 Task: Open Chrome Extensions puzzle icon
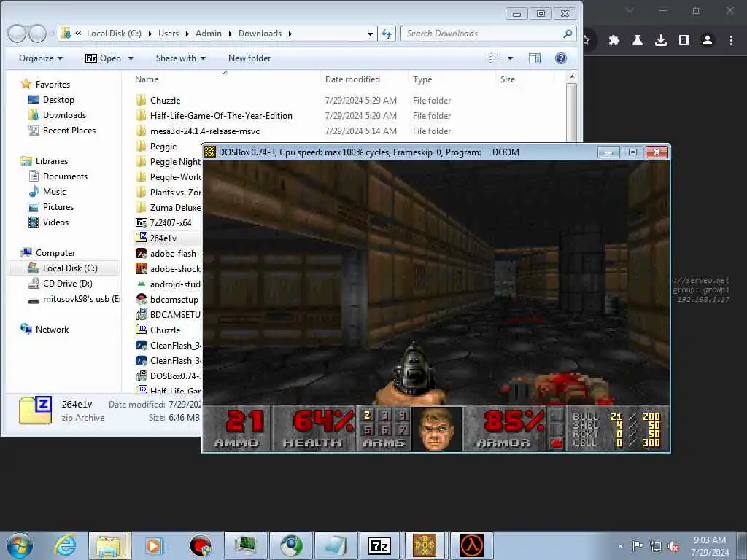(x=614, y=41)
